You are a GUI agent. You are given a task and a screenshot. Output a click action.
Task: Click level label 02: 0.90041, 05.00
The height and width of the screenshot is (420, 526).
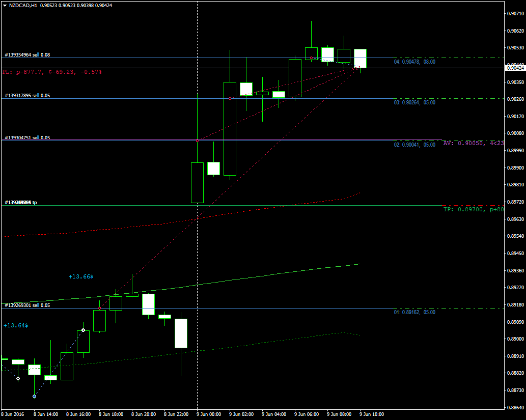[x=414, y=145]
